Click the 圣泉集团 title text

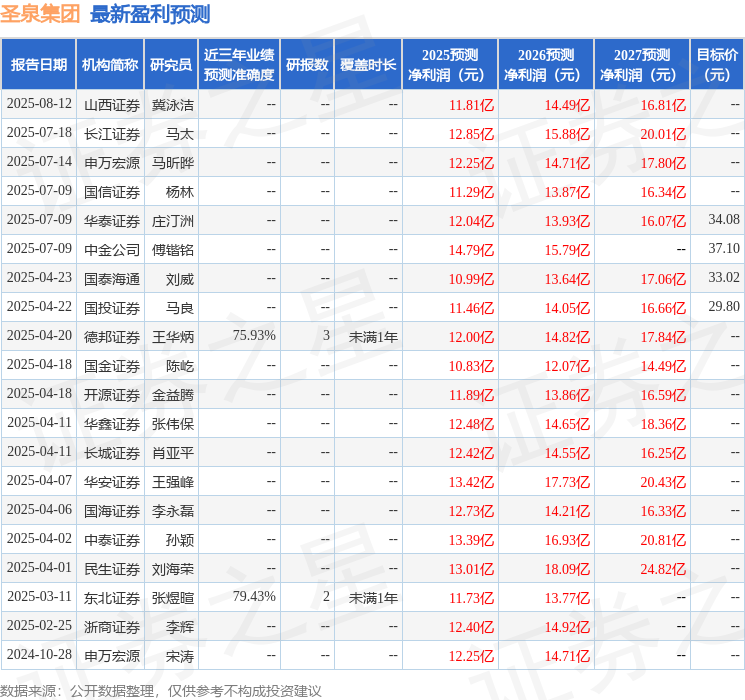click(x=41, y=14)
